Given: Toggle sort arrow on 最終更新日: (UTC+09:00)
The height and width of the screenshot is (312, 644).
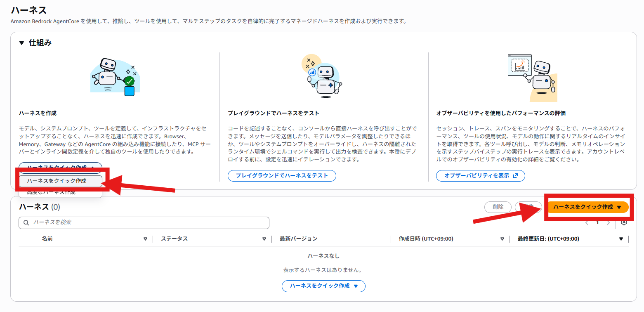Looking at the screenshot, I should [621, 239].
